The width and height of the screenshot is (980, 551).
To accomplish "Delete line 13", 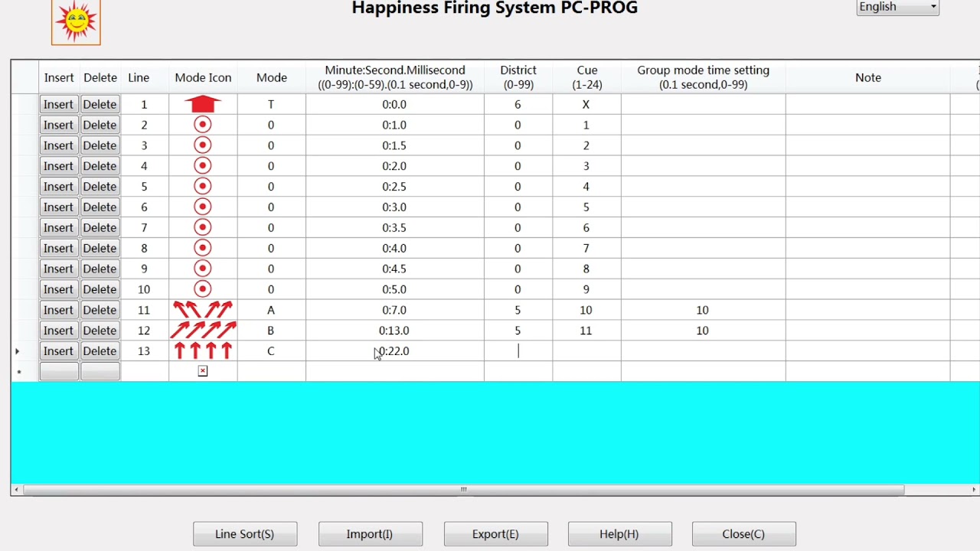I will click(100, 351).
